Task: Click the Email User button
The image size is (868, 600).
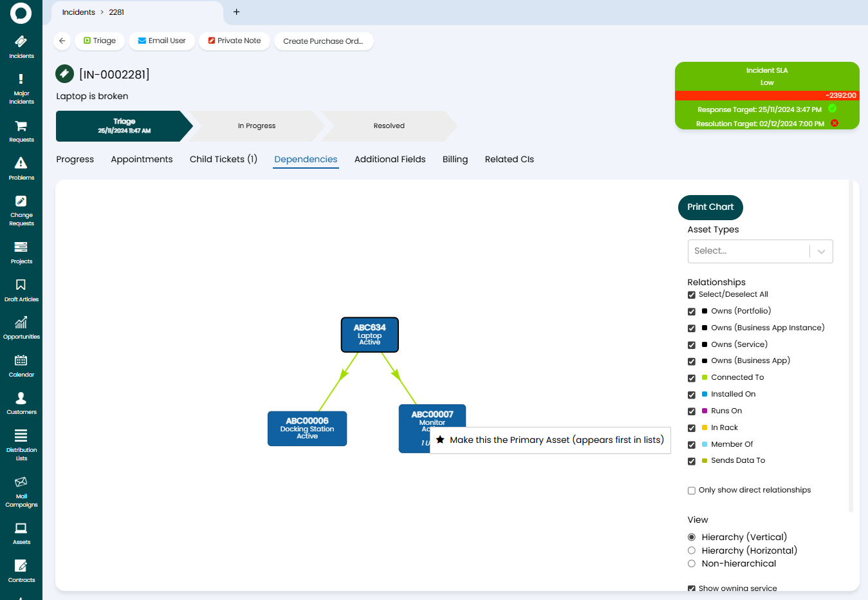Action: click(x=162, y=41)
